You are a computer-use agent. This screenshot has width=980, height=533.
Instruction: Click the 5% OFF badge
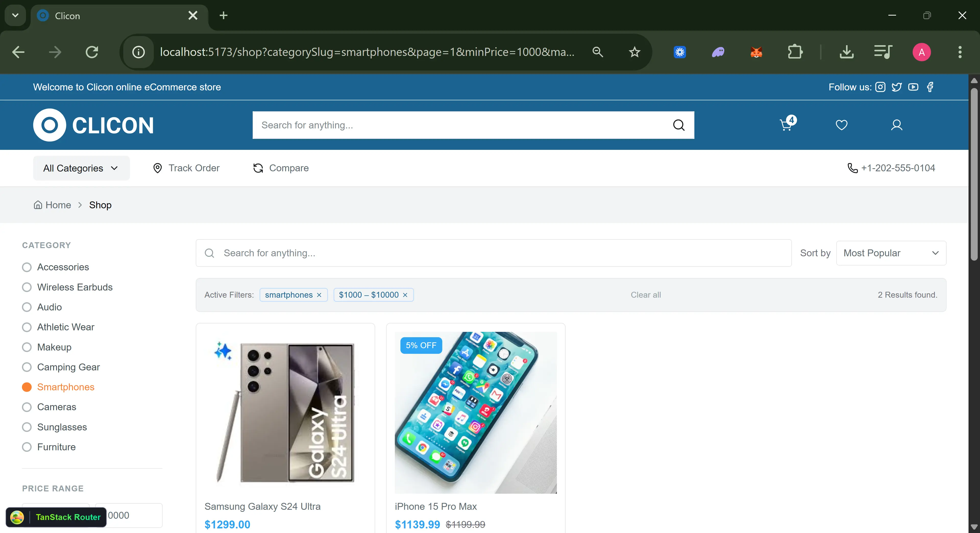(x=421, y=345)
